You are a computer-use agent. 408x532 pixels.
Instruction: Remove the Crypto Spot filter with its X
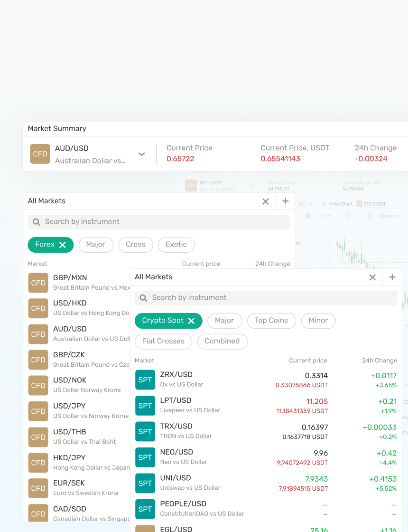(x=192, y=321)
